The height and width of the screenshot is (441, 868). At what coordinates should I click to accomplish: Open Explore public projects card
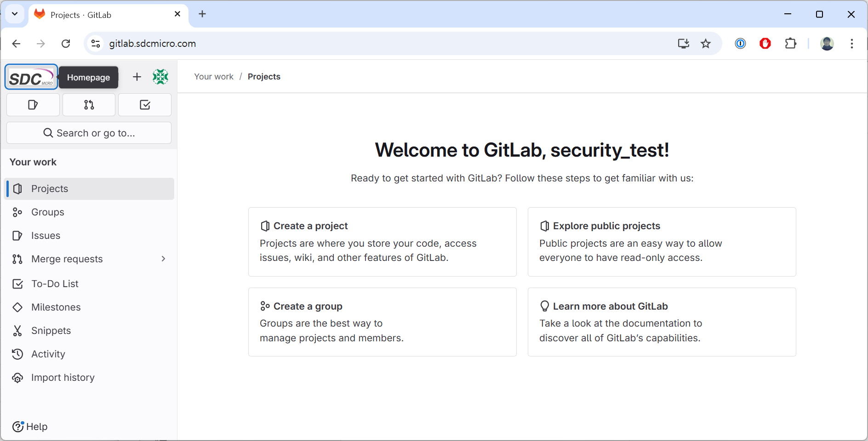coord(661,242)
